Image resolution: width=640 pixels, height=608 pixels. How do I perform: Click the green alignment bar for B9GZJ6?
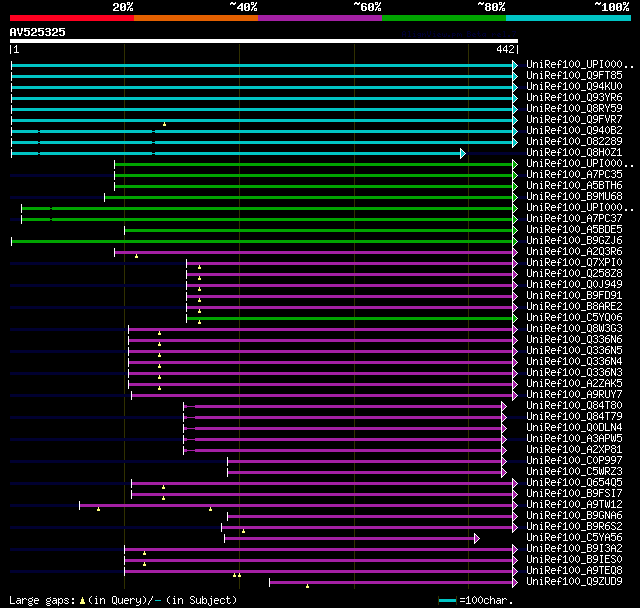coord(264,242)
